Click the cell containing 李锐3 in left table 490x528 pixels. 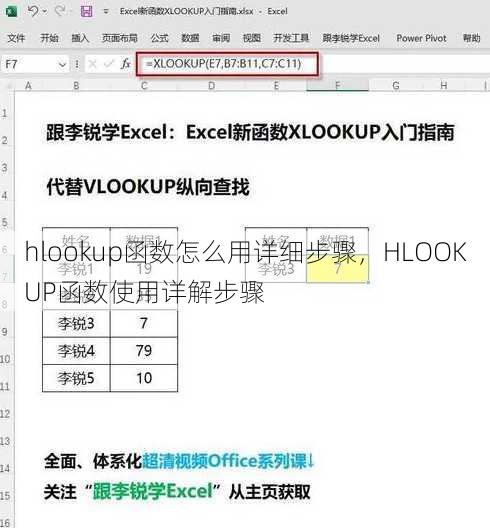[x=76, y=323]
